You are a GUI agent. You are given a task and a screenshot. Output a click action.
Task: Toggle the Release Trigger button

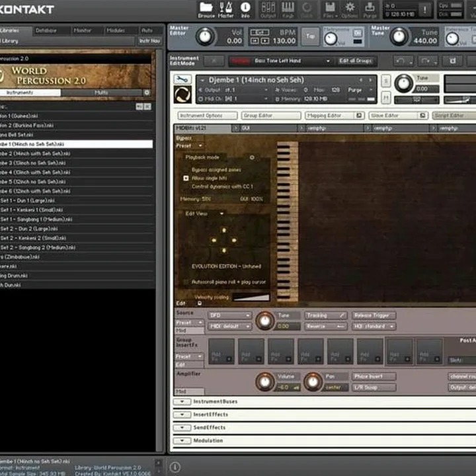pyautogui.click(x=374, y=316)
